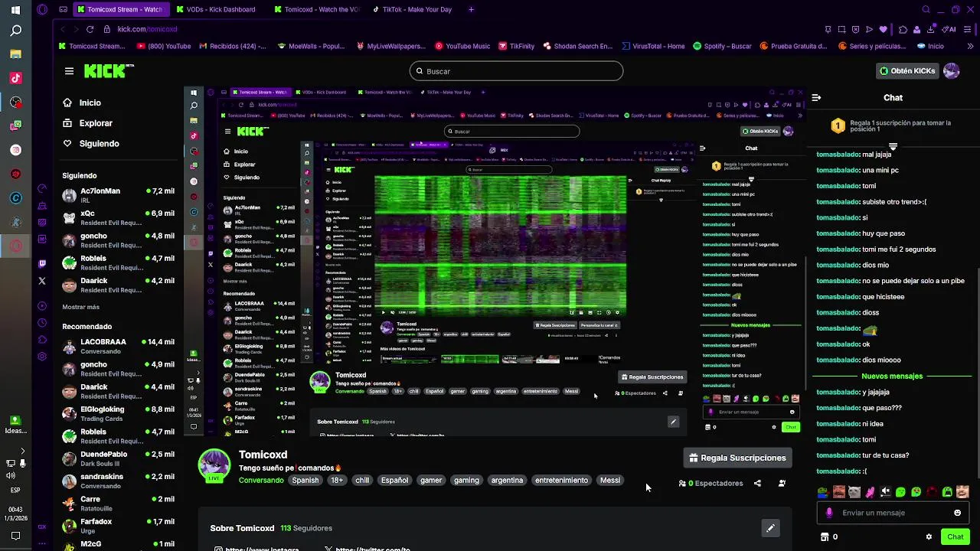The image size is (980, 551).
Task: Expand Mostrar más in following list
Action: pos(80,307)
